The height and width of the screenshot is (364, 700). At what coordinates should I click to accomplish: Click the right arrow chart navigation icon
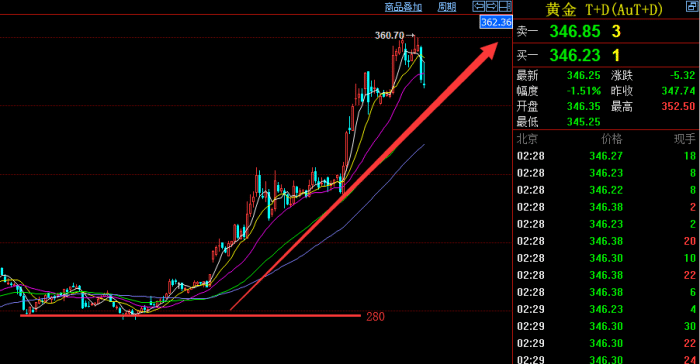pyautogui.click(x=492, y=6)
